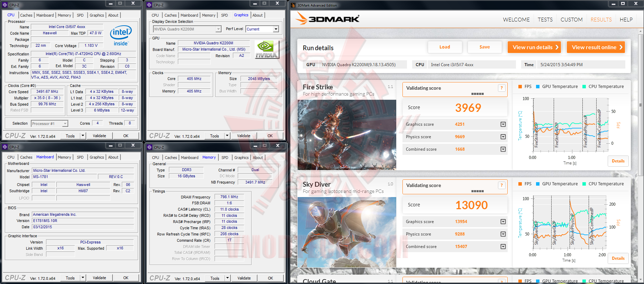Click the memory Size value 16 GBytes

coord(186,176)
